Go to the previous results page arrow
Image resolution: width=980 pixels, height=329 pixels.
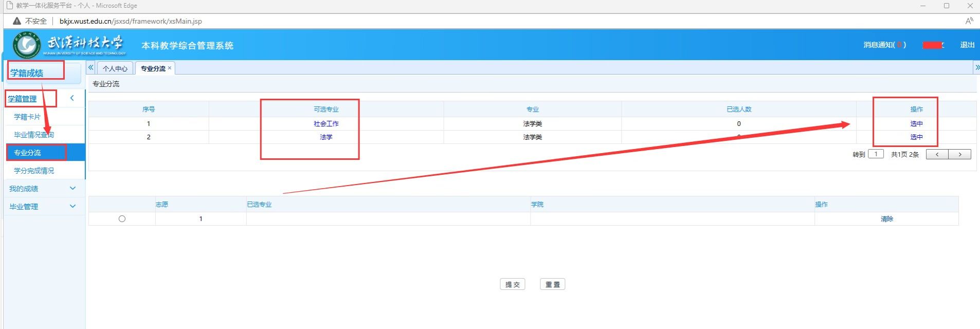(x=937, y=154)
